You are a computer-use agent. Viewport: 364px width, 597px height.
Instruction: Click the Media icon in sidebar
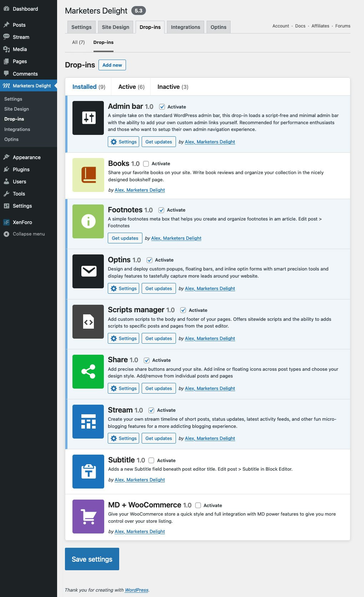tap(6, 49)
